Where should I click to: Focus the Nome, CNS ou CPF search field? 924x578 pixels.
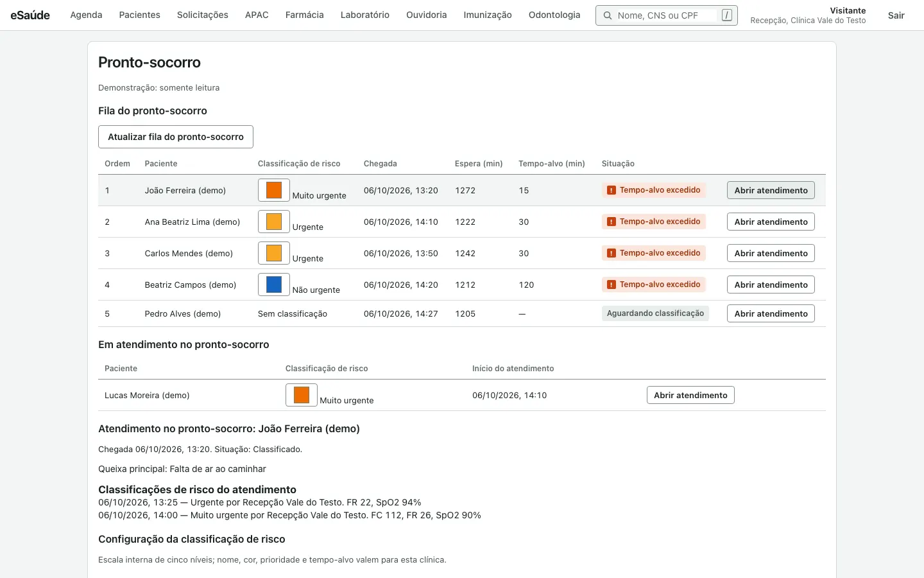666,15
